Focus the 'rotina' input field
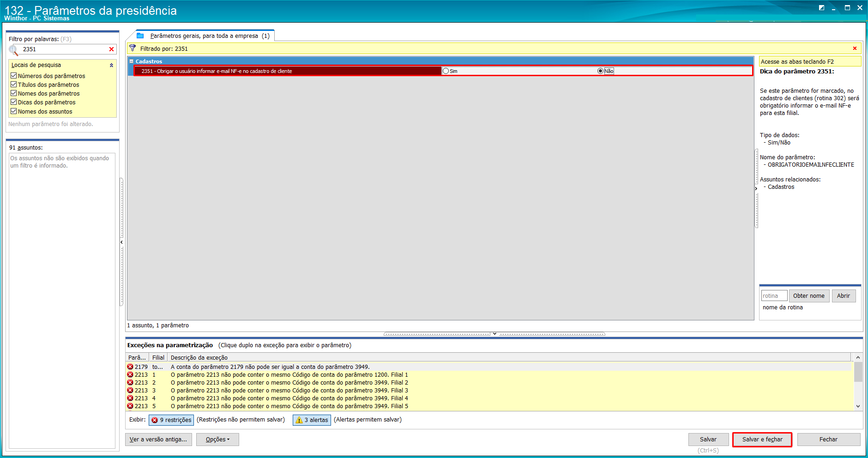868x458 pixels. pyautogui.click(x=774, y=296)
